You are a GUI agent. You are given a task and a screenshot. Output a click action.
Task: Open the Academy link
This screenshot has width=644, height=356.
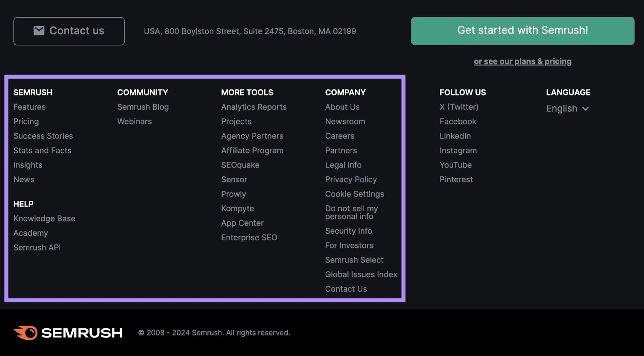pyautogui.click(x=31, y=233)
